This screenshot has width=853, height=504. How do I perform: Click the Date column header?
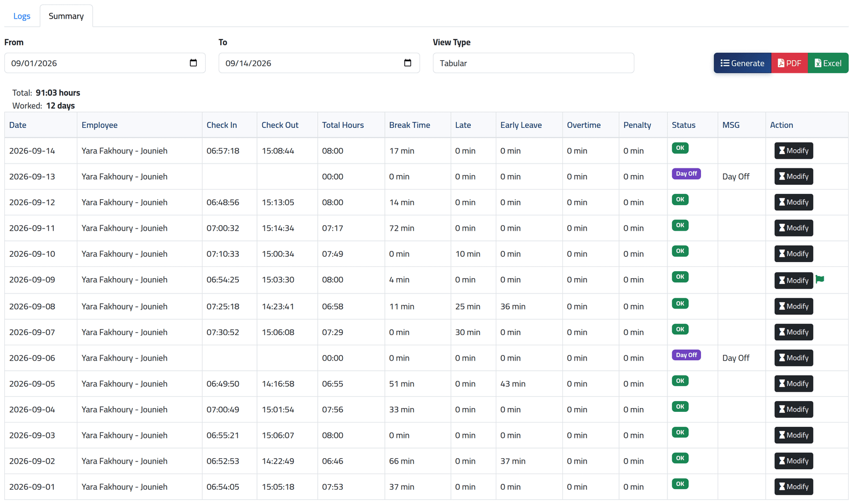click(18, 125)
